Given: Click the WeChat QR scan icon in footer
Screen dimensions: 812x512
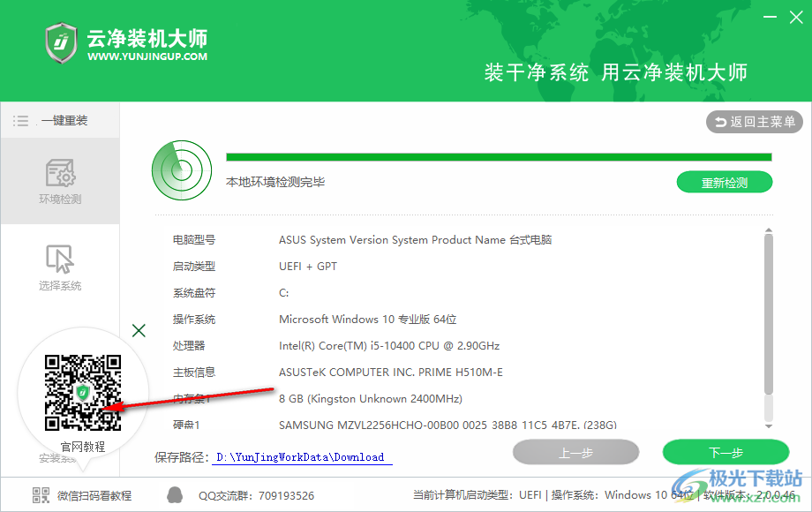Looking at the screenshot, I should pyautogui.click(x=41, y=495).
